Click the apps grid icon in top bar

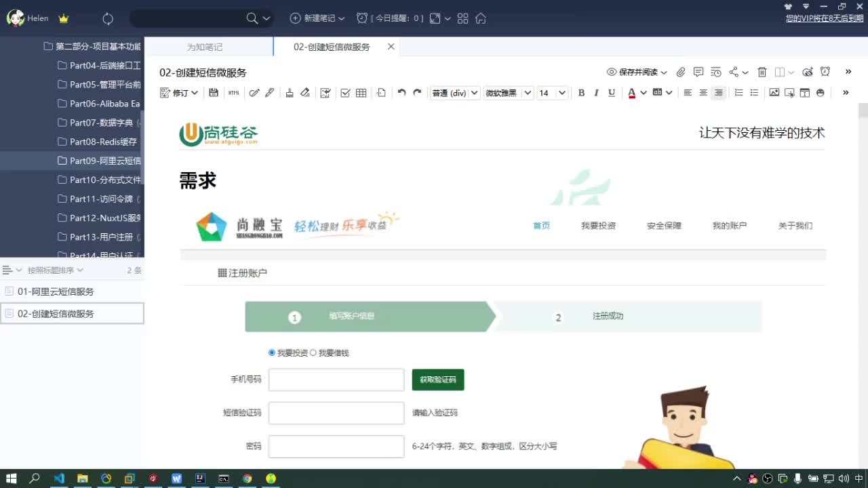[x=463, y=18]
